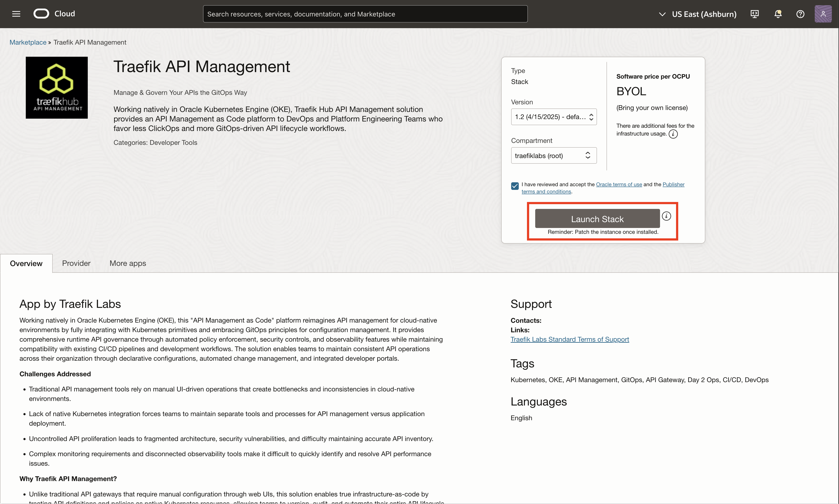Uncheck the terms acceptance checkbox
This screenshot has height=504, width=839.
pyautogui.click(x=515, y=186)
